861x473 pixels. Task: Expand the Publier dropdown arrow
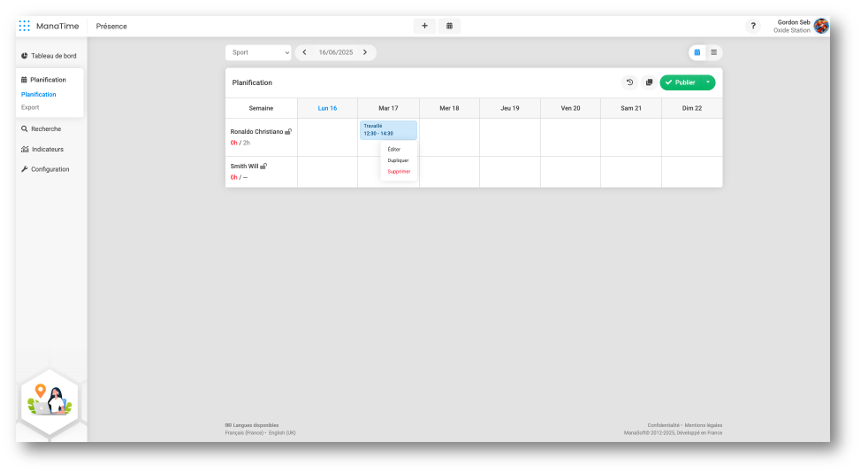point(708,82)
